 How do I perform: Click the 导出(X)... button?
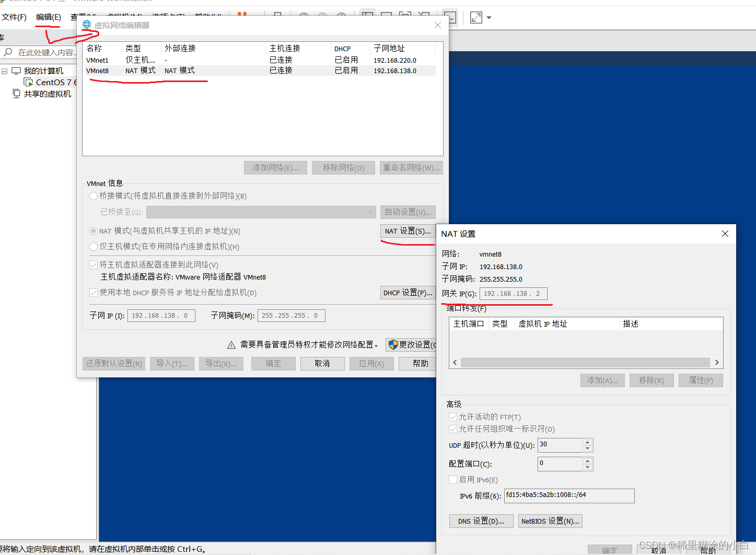(221, 364)
